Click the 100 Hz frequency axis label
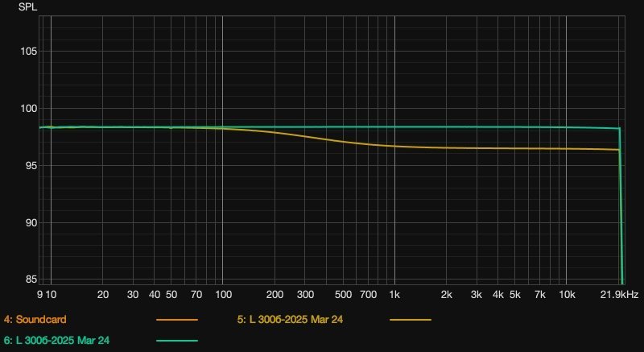This screenshot has height=352, width=644. (x=222, y=296)
